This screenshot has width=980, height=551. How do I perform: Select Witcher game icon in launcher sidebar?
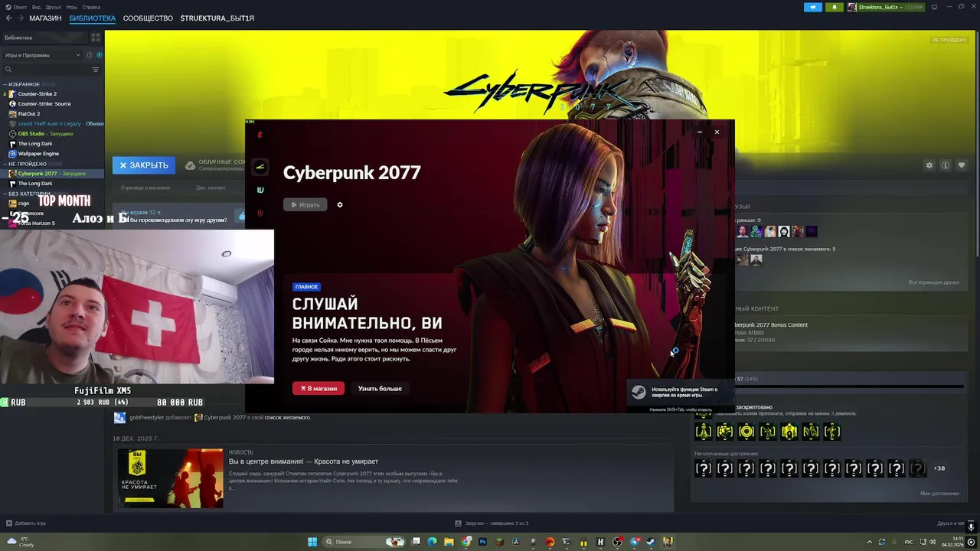pos(260,213)
